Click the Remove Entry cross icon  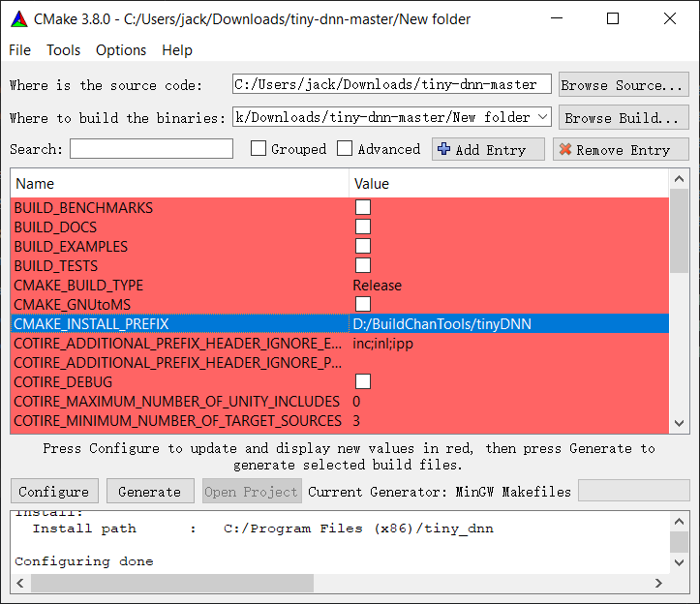click(x=565, y=150)
